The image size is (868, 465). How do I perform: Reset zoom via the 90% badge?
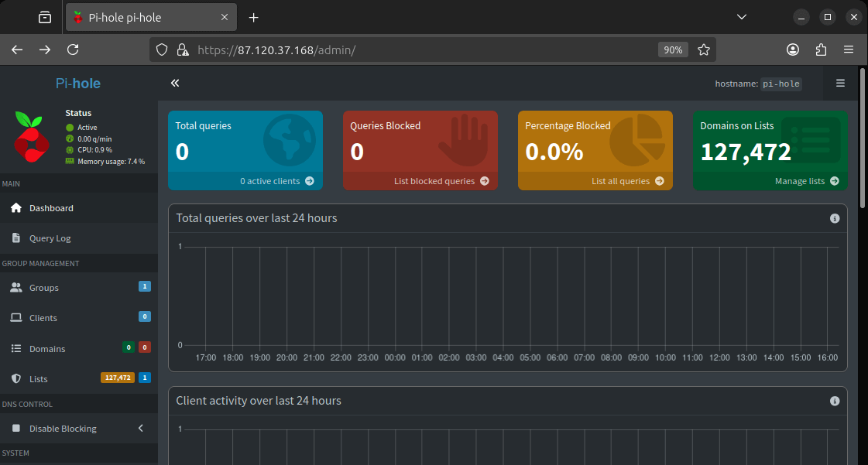[x=673, y=50]
